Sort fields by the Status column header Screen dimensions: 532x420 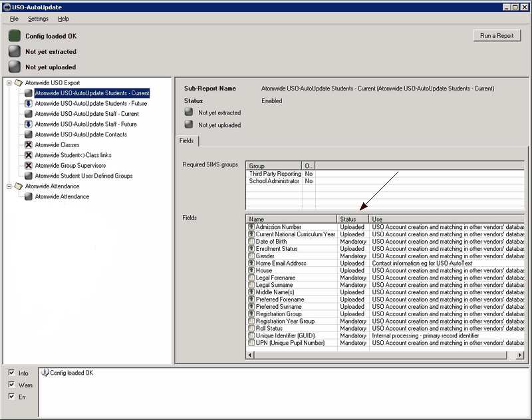pos(353,219)
